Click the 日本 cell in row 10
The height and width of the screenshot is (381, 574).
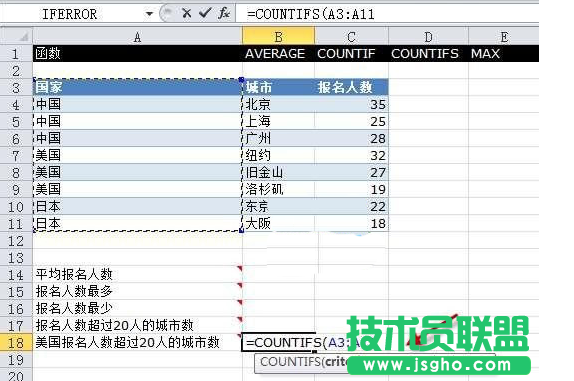(x=137, y=206)
